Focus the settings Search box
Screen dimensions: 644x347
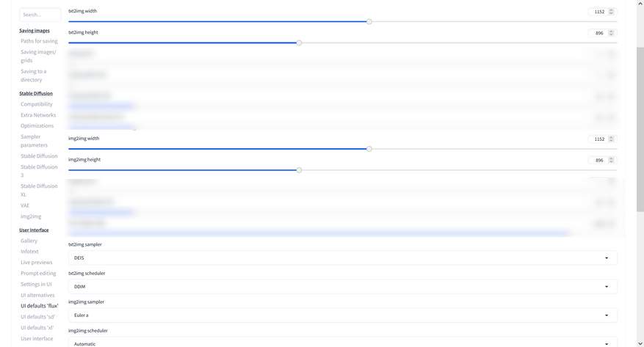[x=40, y=14]
